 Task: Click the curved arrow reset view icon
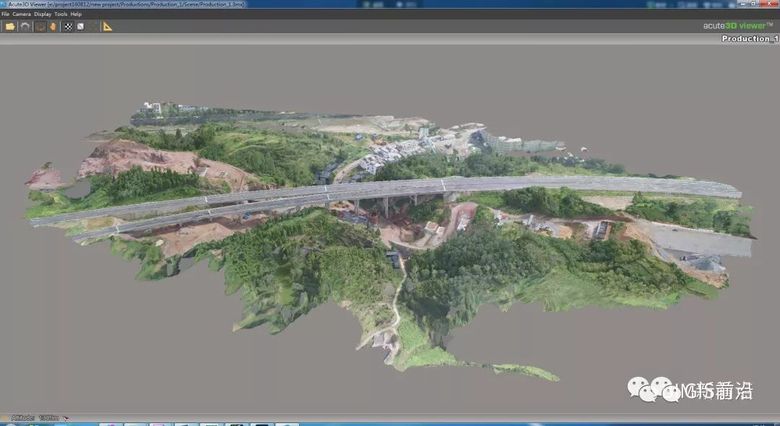26,26
